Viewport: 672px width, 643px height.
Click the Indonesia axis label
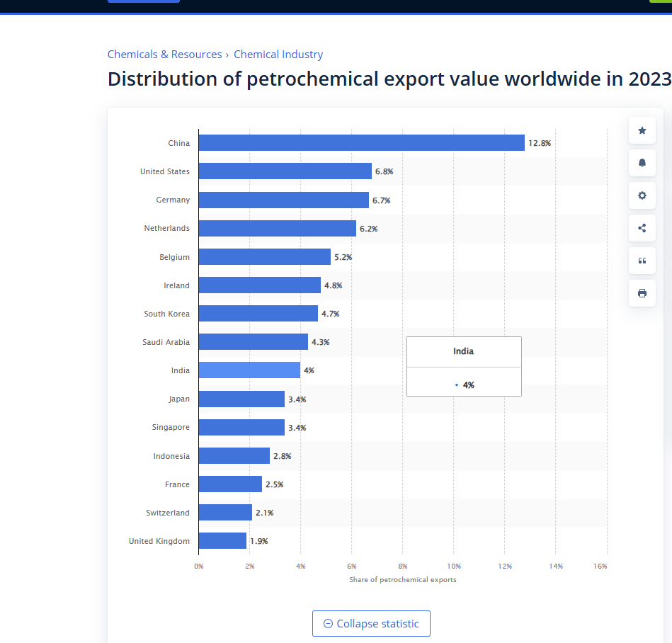[x=171, y=456]
